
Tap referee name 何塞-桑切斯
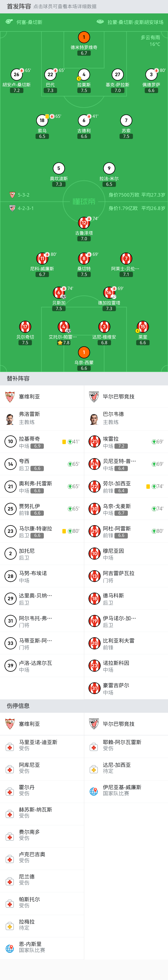point(29,22)
